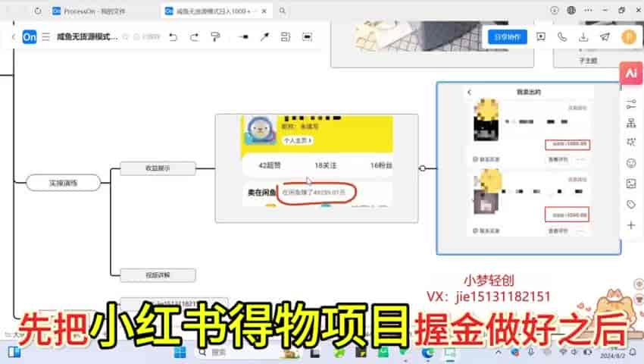Click the ProcessOn logo in the editor toolbar

(x=29, y=37)
